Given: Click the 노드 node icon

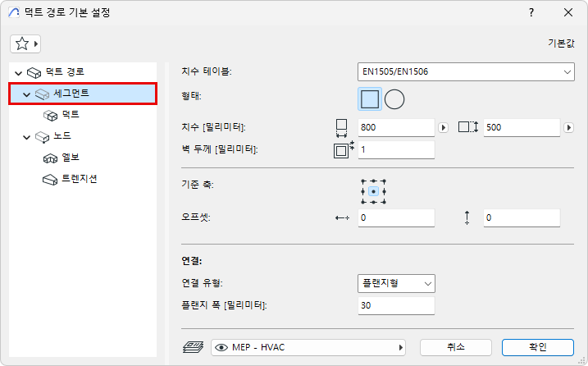Looking at the screenshot, I should coord(42,137).
